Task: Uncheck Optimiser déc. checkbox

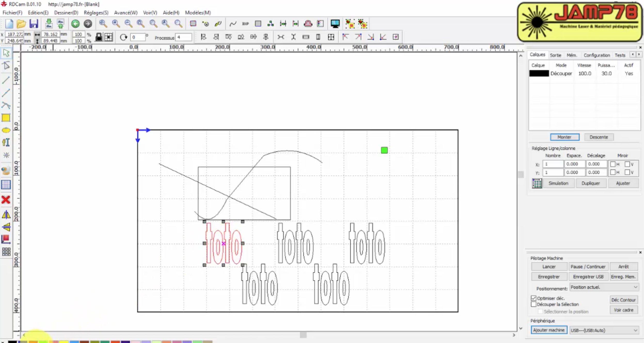Action: (534, 298)
